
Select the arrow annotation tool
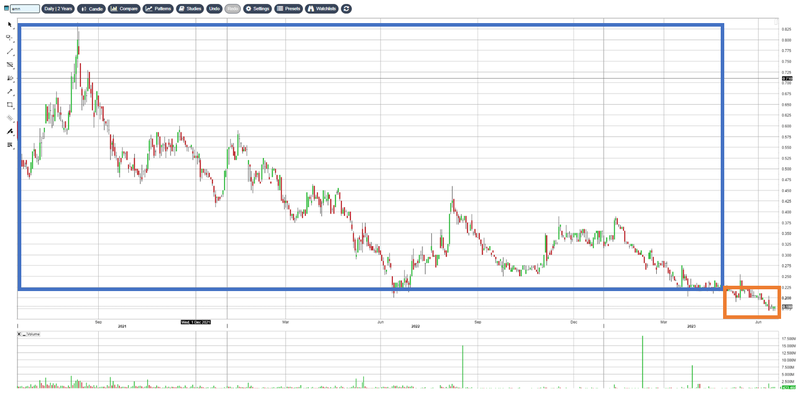10,91
